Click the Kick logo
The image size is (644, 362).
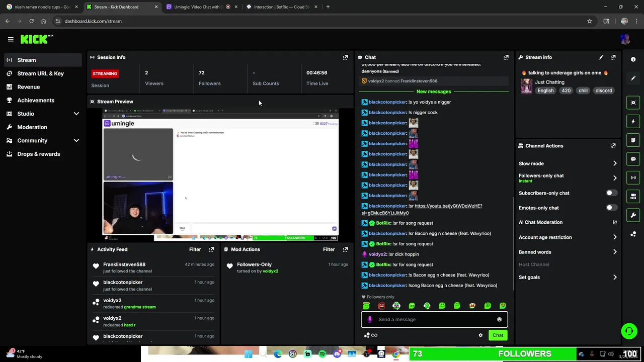point(37,39)
